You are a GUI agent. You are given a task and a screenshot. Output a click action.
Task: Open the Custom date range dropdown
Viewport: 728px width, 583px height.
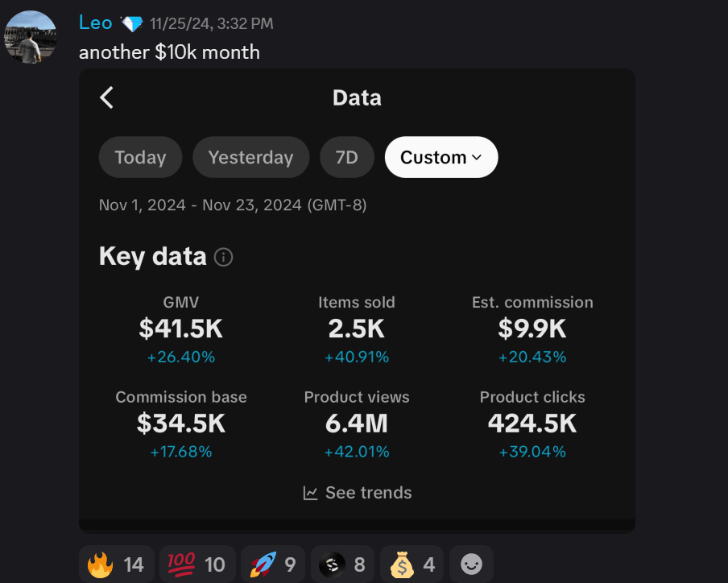coord(441,157)
